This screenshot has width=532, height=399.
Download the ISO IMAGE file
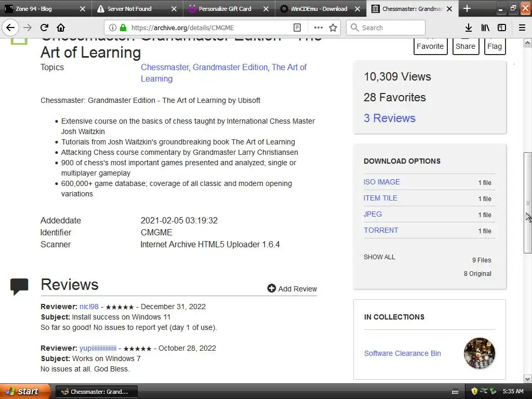382,182
